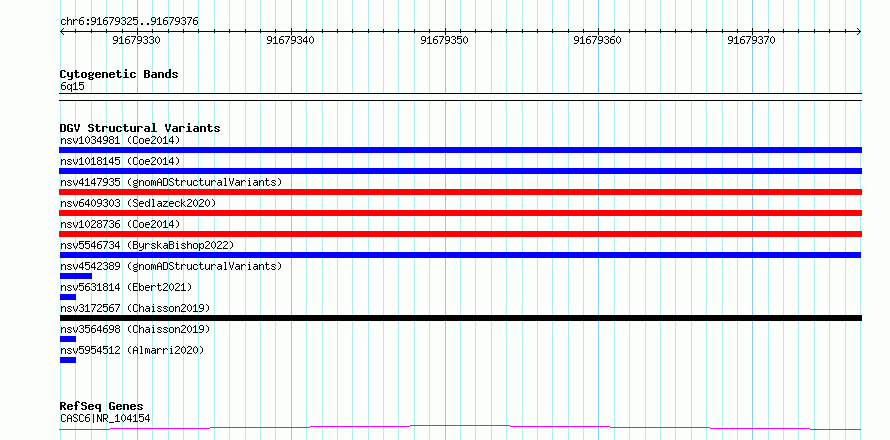Click the 91679340 ruler position

point(290,40)
